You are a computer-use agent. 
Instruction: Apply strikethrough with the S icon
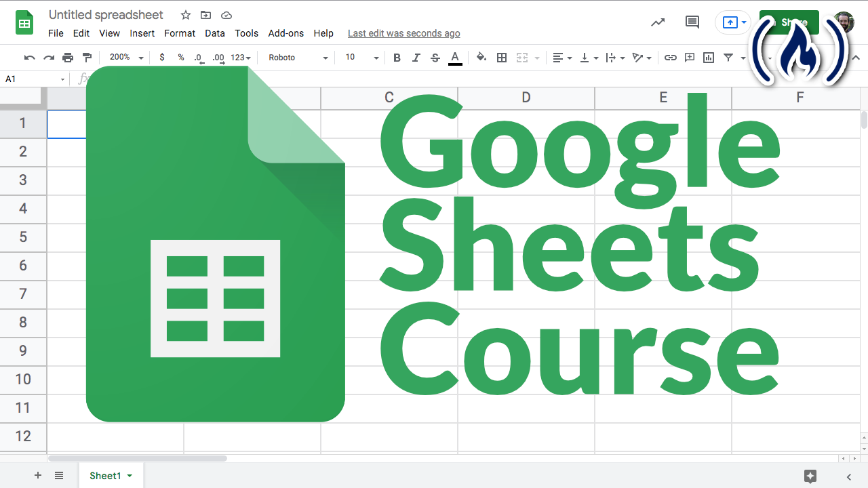[x=435, y=58]
